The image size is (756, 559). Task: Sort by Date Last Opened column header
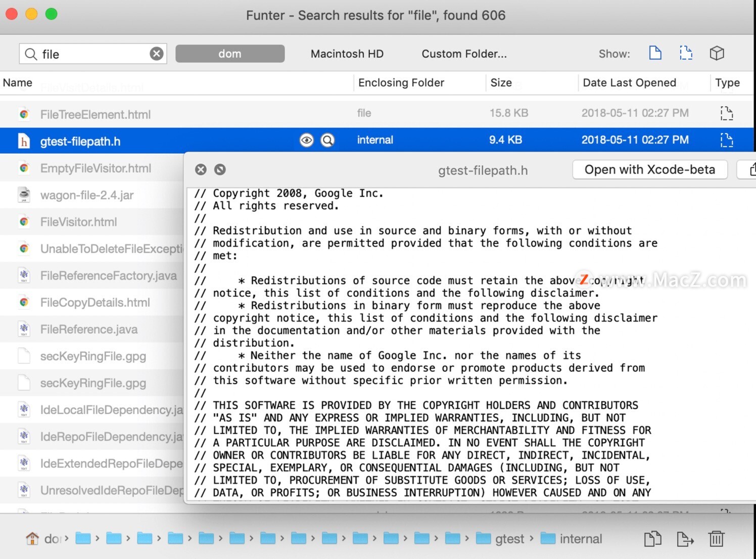(629, 83)
